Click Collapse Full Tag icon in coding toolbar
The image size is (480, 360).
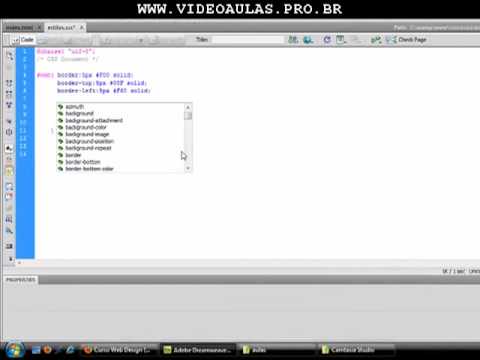click(9, 83)
